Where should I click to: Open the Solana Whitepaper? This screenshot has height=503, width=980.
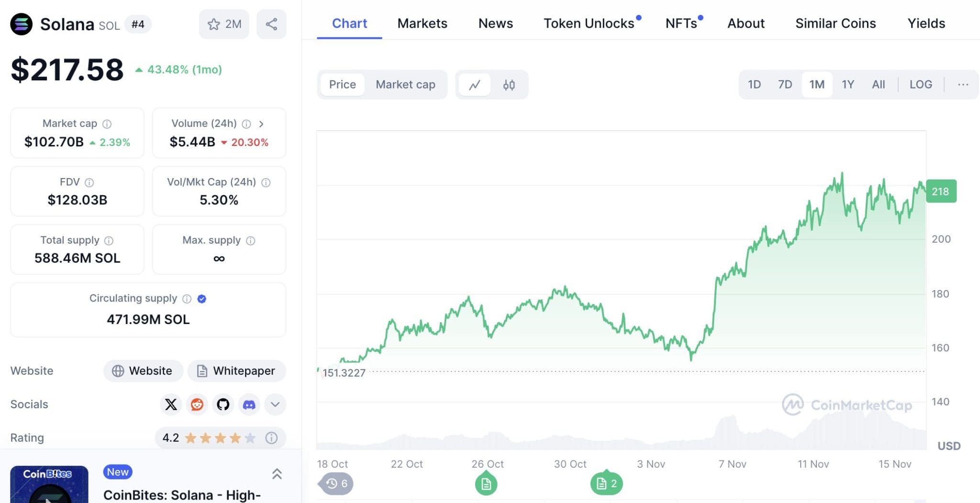(x=236, y=370)
